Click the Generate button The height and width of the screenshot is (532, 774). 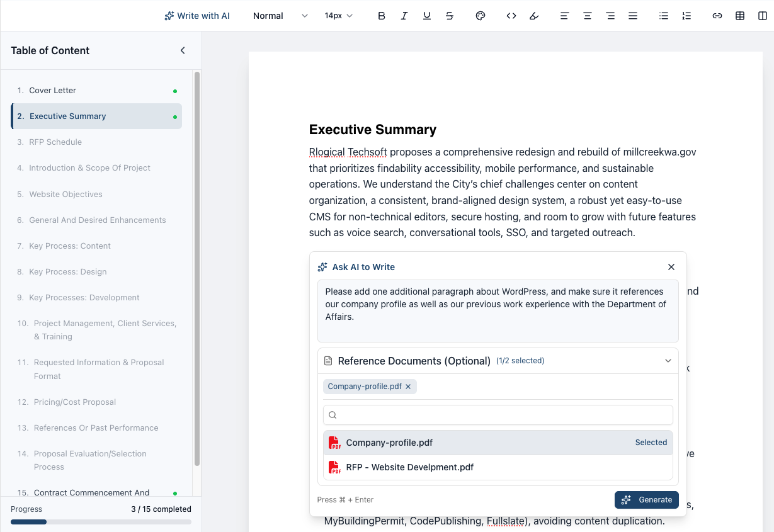[646, 499]
